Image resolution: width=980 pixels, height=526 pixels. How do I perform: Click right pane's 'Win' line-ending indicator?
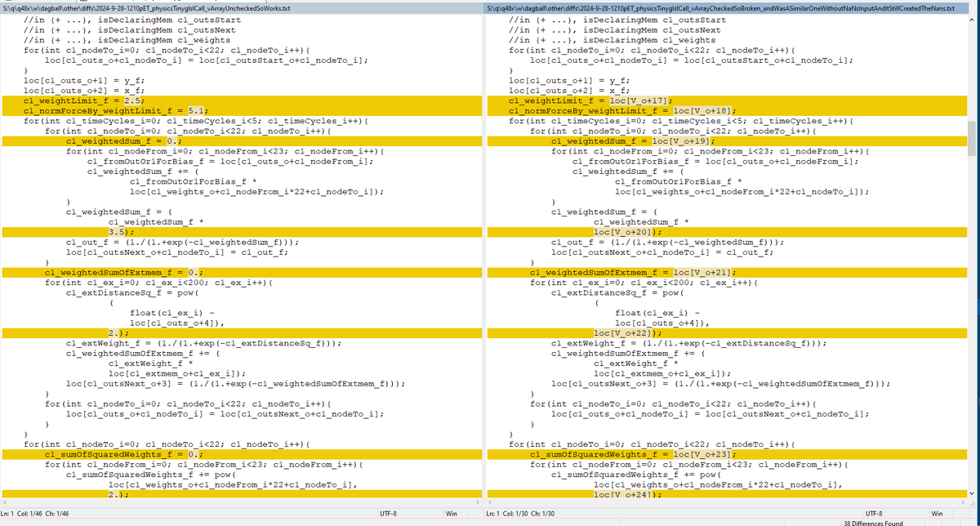pyautogui.click(x=937, y=514)
